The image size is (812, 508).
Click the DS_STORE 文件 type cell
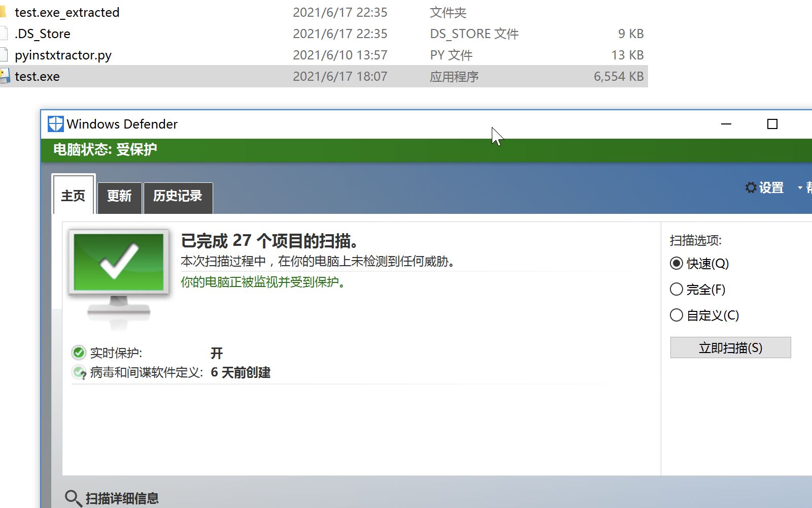pyautogui.click(x=475, y=34)
